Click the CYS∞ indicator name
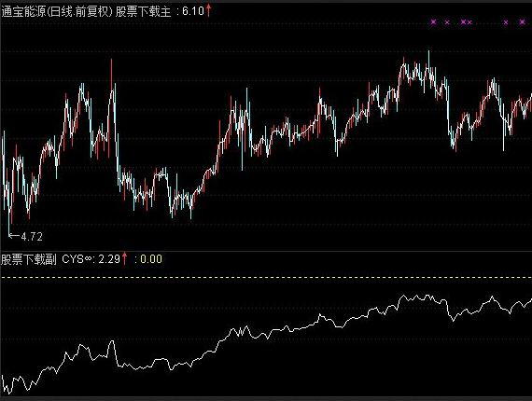 (77, 259)
